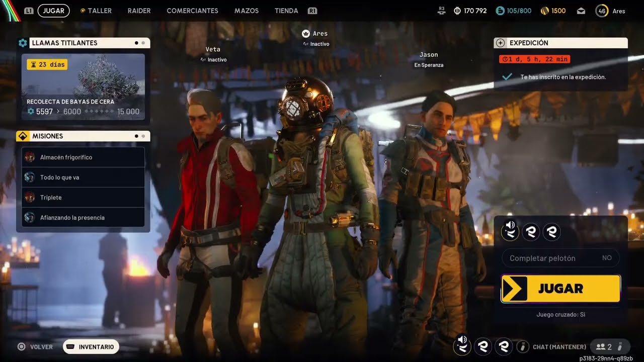The width and height of the screenshot is (644, 362).
Task: Open the Triplete mission
Action: point(83,198)
